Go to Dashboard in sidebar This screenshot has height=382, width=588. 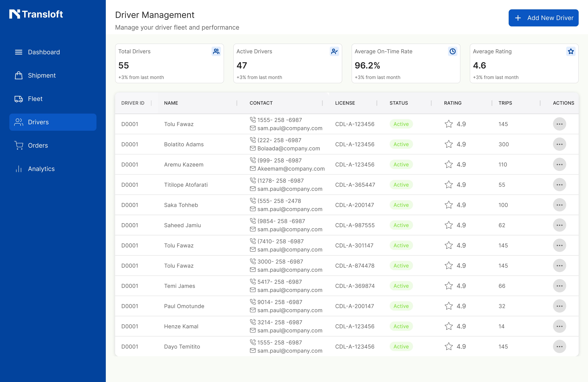[44, 52]
